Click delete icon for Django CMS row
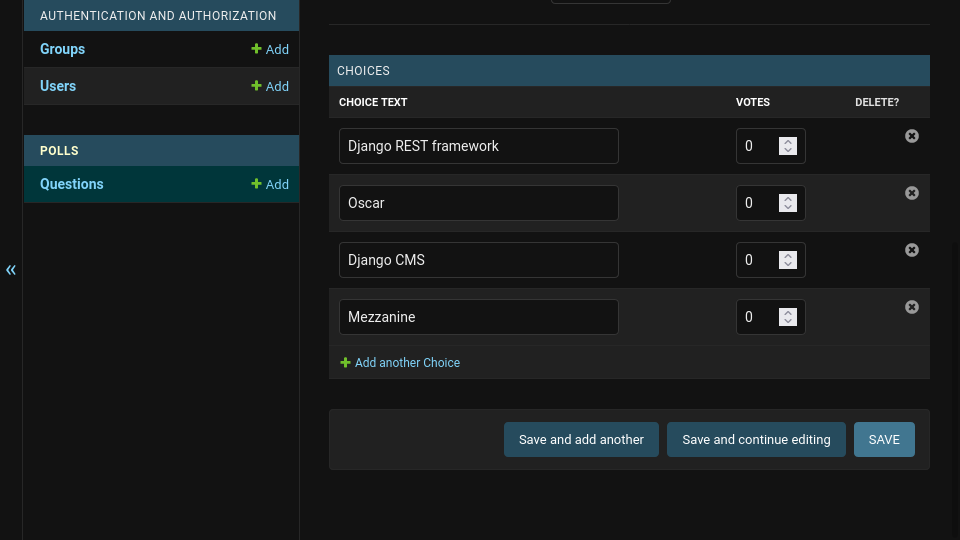Image resolution: width=960 pixels, height=540 pixels. pos(912,250)
